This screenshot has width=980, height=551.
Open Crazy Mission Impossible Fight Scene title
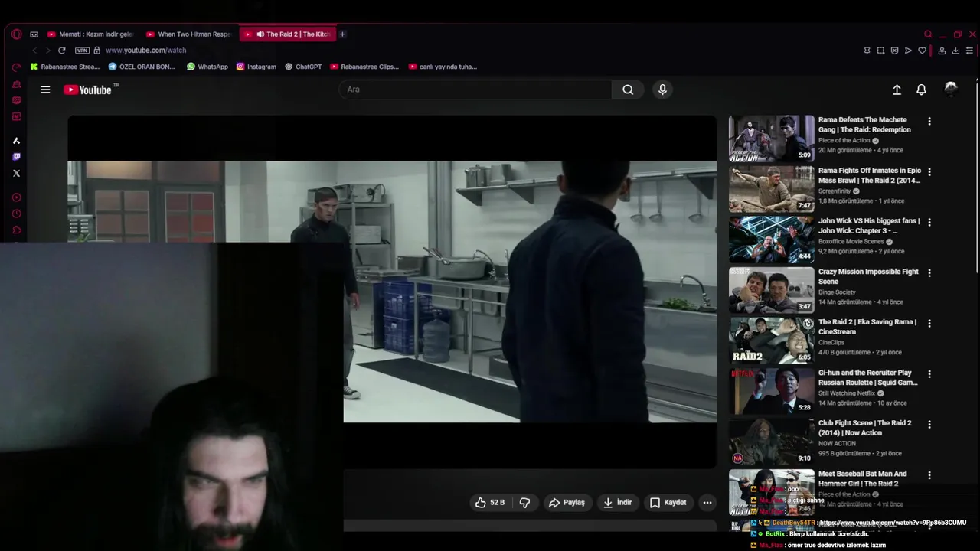click(x=868, y=276)
